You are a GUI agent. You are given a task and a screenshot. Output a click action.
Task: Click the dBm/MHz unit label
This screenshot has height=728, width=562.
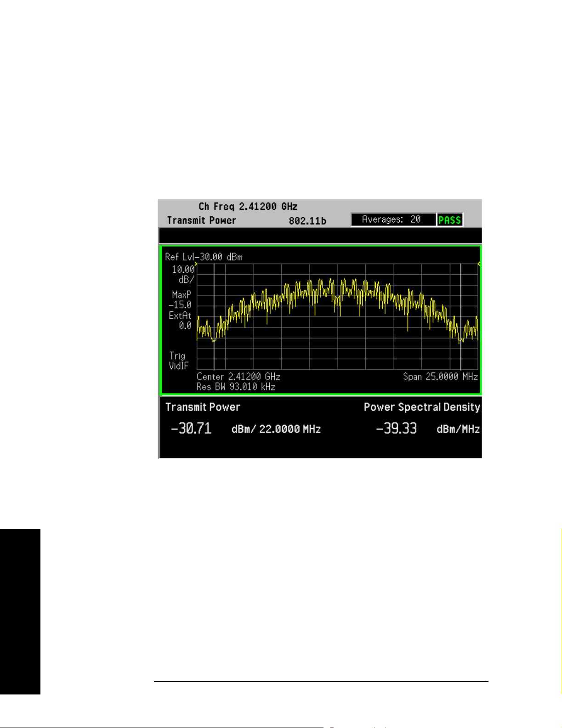coord(458,429)
